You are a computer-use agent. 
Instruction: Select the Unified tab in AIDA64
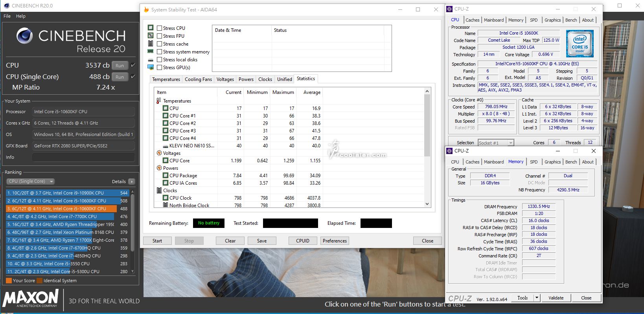click(285, 79)
